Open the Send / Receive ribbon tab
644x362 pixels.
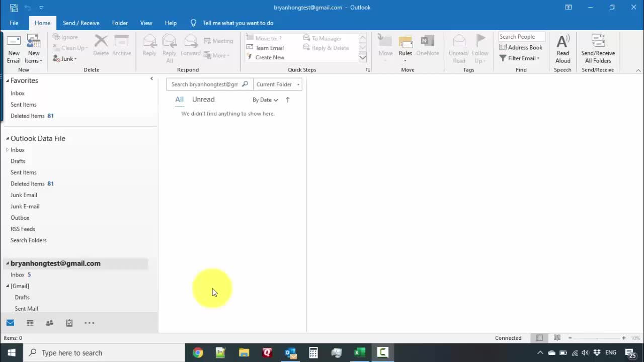(81, 23)
